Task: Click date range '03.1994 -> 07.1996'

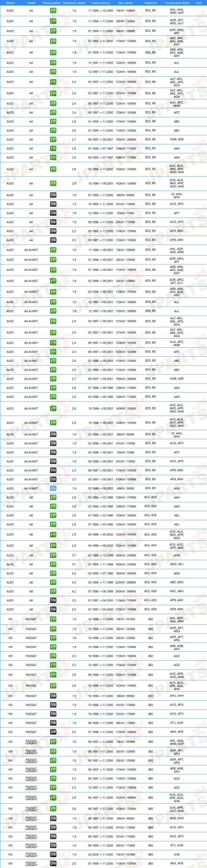Action: point(101,573)
